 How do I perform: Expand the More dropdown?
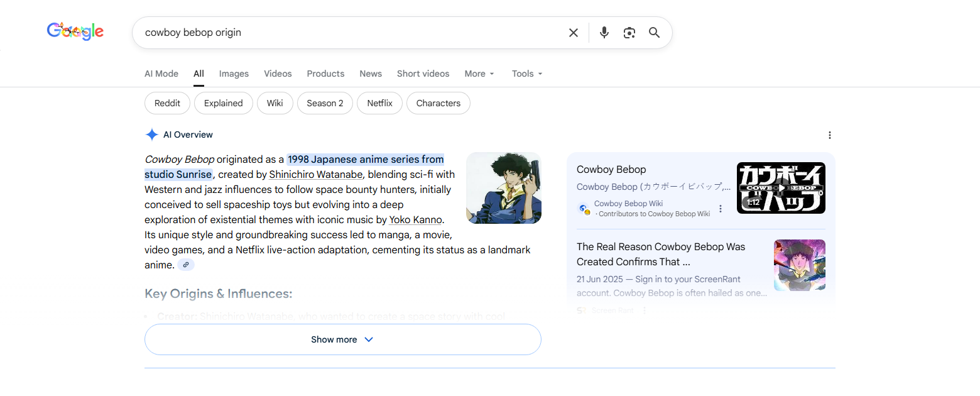[x=480, y=74]
